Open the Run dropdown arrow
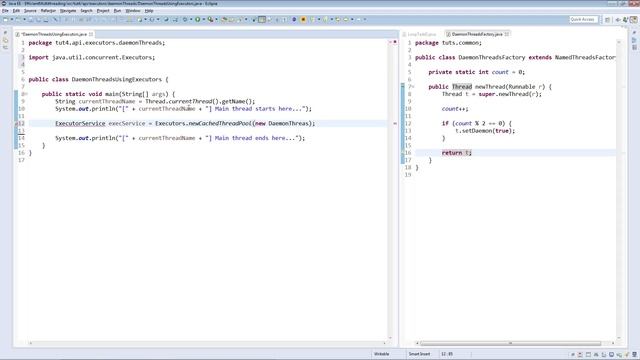The width and height of the screenshot is (640, 360). 204,19
